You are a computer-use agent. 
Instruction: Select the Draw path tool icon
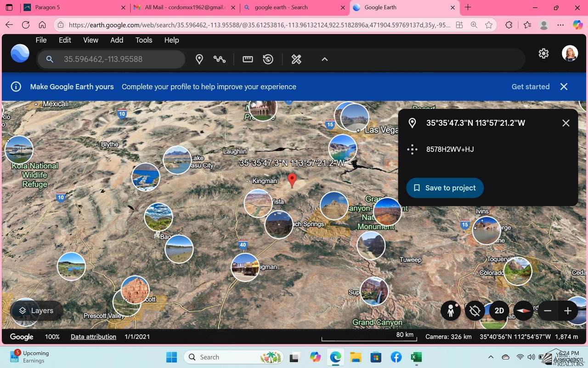[220, 59]
